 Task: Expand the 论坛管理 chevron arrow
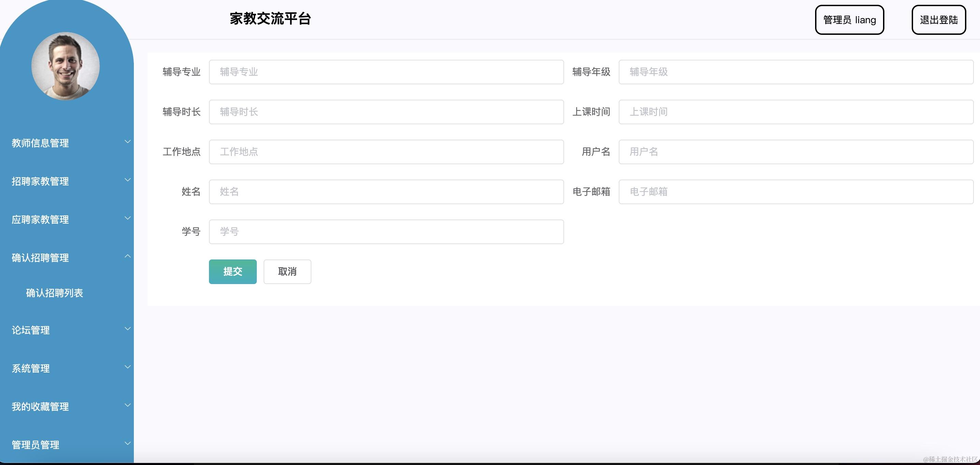tap(128, 328)
